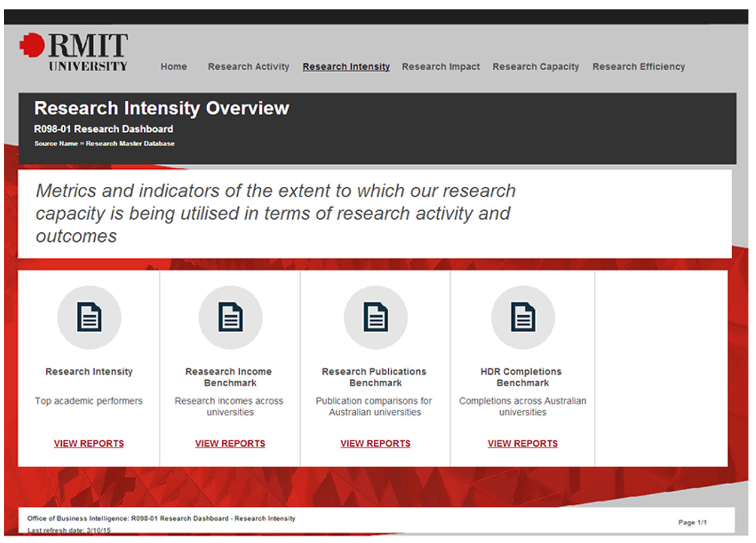Click the Reasearch Income Benchmark card title
Screen dimensions: 756x543
click(x=229, y=377)
